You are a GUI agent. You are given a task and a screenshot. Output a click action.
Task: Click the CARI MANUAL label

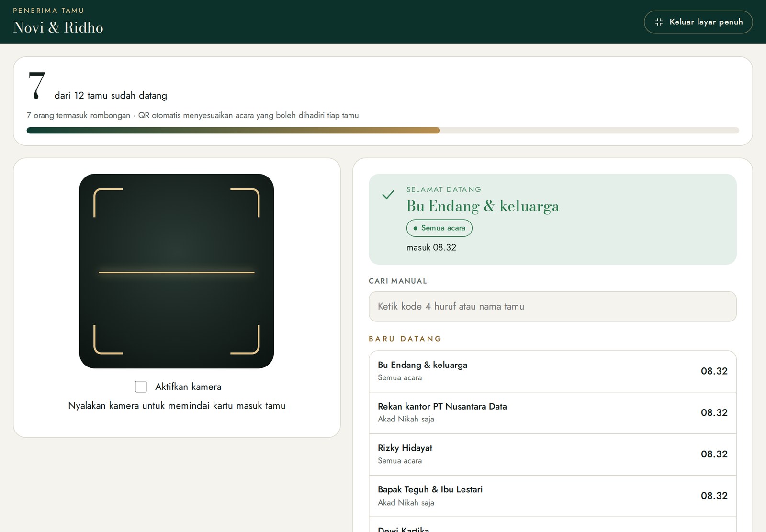(398, 281)
